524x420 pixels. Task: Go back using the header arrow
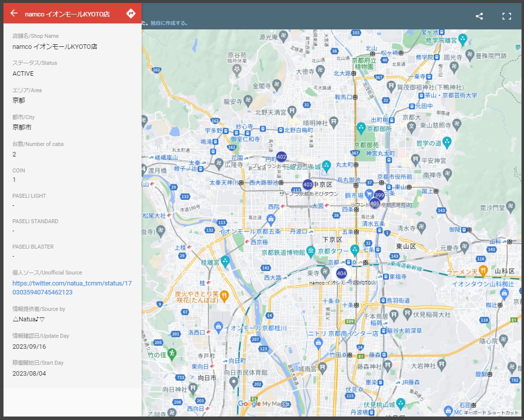tap(13, 13)
